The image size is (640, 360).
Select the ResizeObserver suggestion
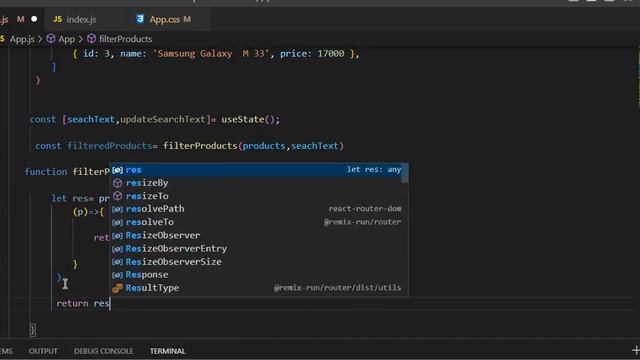(x=259, y=236)
